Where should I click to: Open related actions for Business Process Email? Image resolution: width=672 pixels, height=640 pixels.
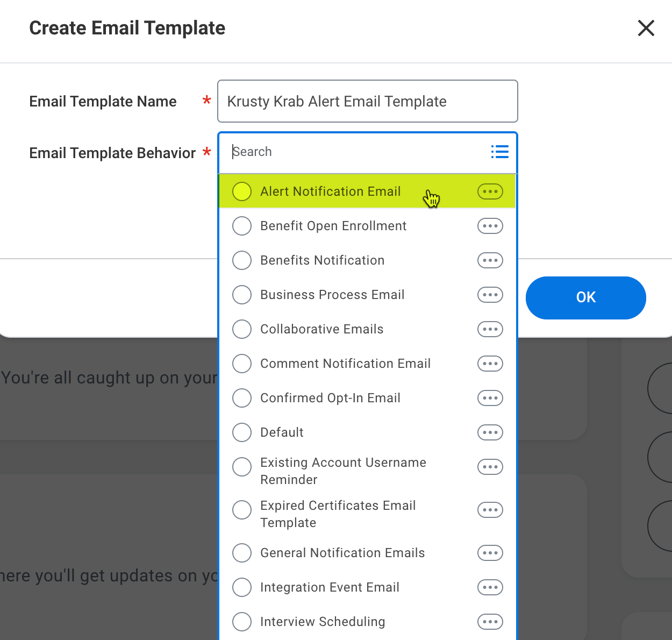[490, 295]
